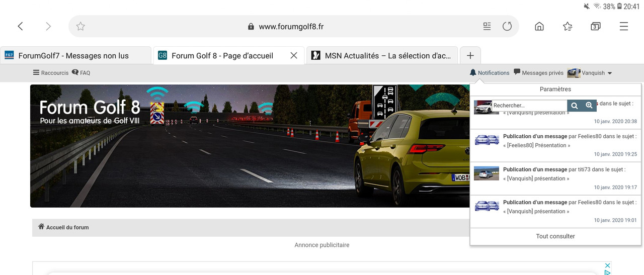This screenshot has width=644, height=275.
Task: Open the browser home page
Action: coord(539,26)
